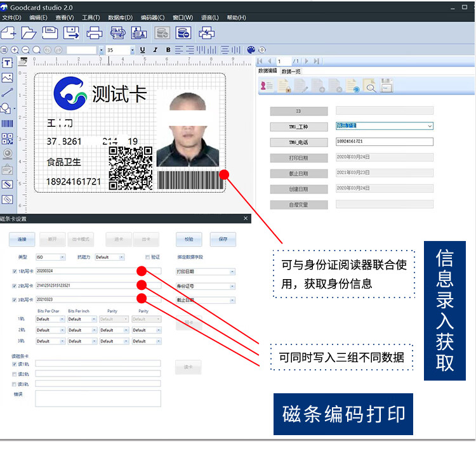Click the 保存 button in magnetic card settings
This screenshot has height=451, width=476.
coord(223,239)
